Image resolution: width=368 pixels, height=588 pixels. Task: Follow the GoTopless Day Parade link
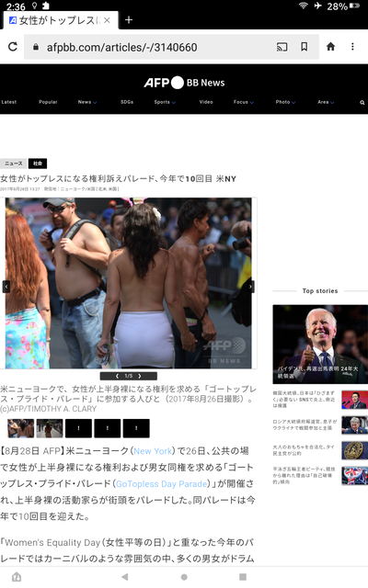[x=162, y=484]
